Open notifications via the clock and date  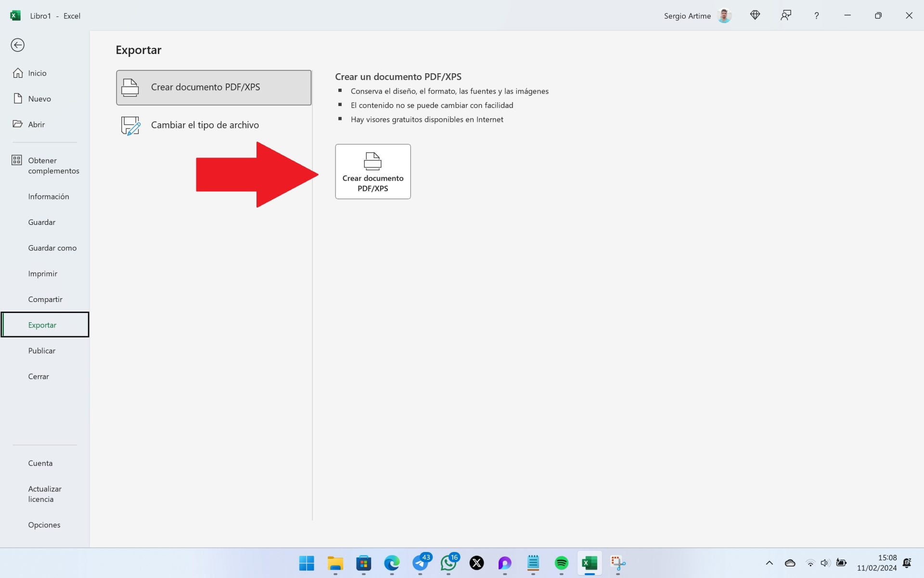point(888,563)
